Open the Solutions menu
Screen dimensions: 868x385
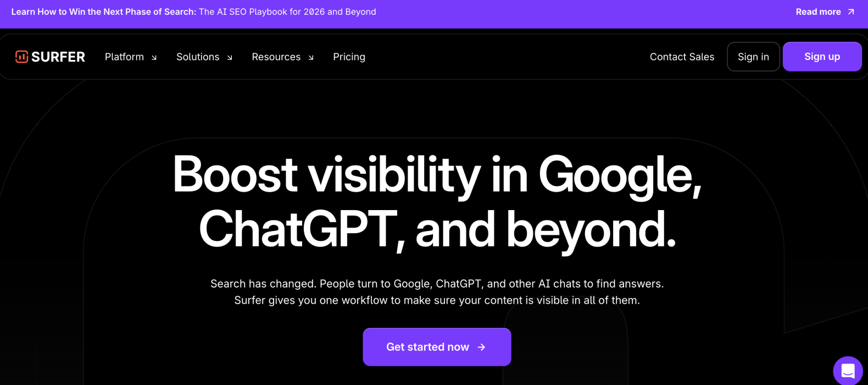pyautogui.click(x=198, y=57)
